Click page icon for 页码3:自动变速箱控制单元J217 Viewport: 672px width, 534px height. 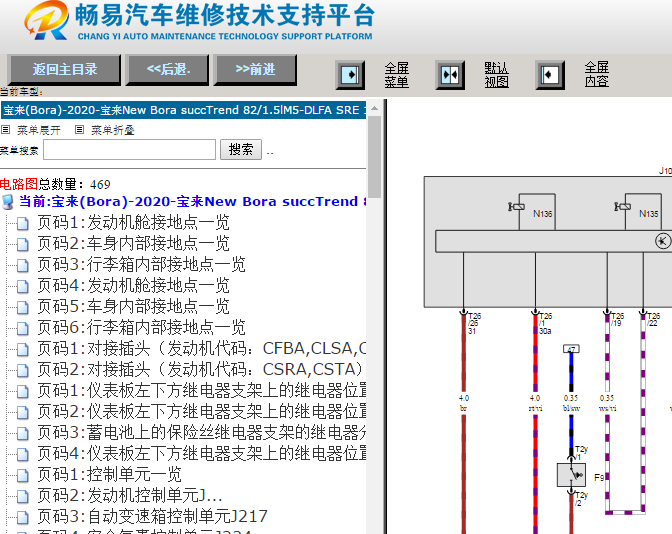pos(23,517)
